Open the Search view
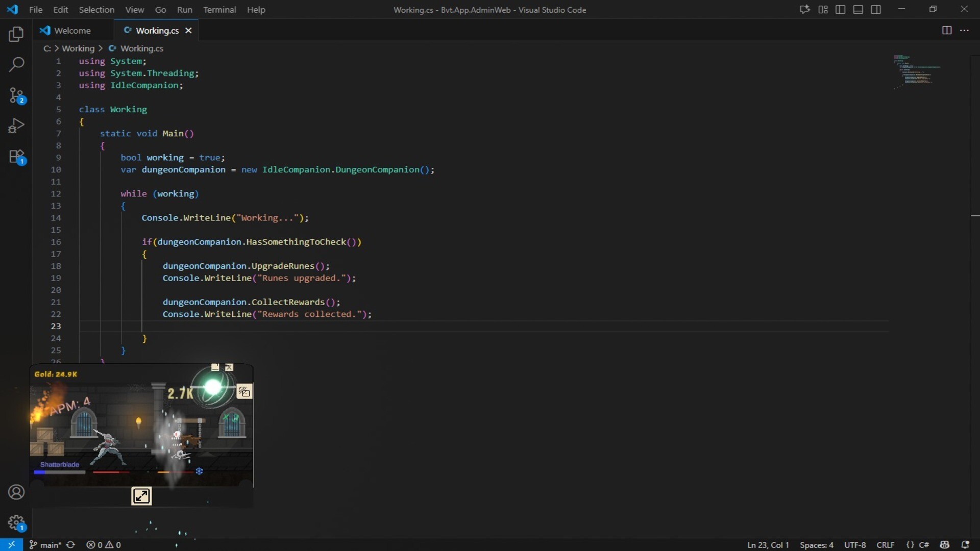The image size is (980, 551). [x=16, y=65]
